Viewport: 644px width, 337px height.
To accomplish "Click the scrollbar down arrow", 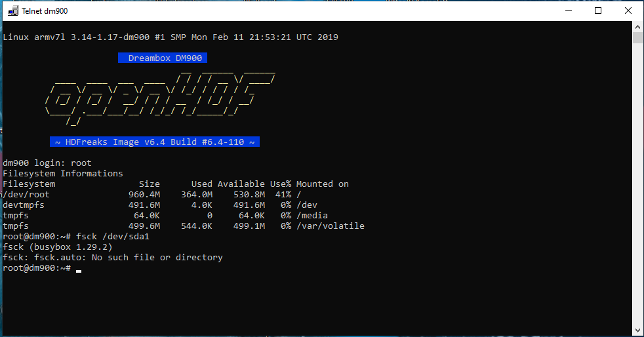I will (637, 330).
